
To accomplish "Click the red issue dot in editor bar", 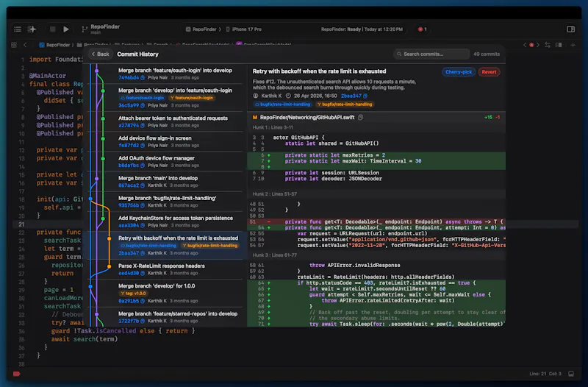I will click(531, 45).
